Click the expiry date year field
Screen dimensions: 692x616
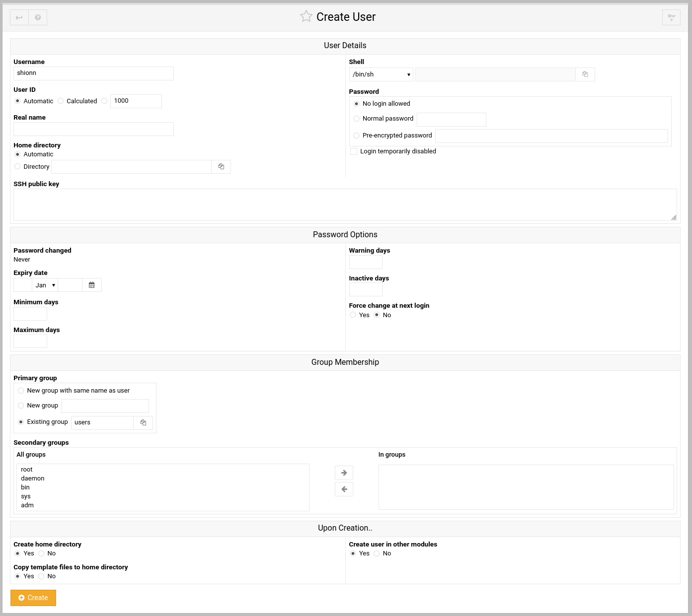[x=70, y=285]
